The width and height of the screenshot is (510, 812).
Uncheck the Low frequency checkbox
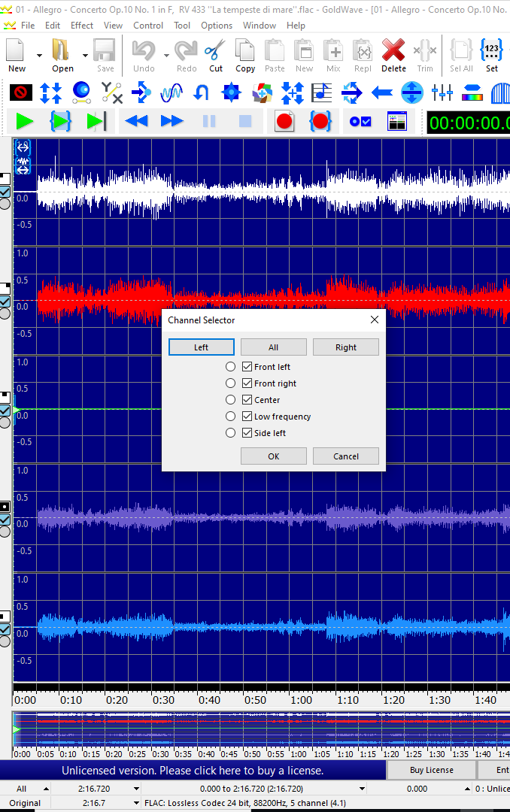click(247, 417)
